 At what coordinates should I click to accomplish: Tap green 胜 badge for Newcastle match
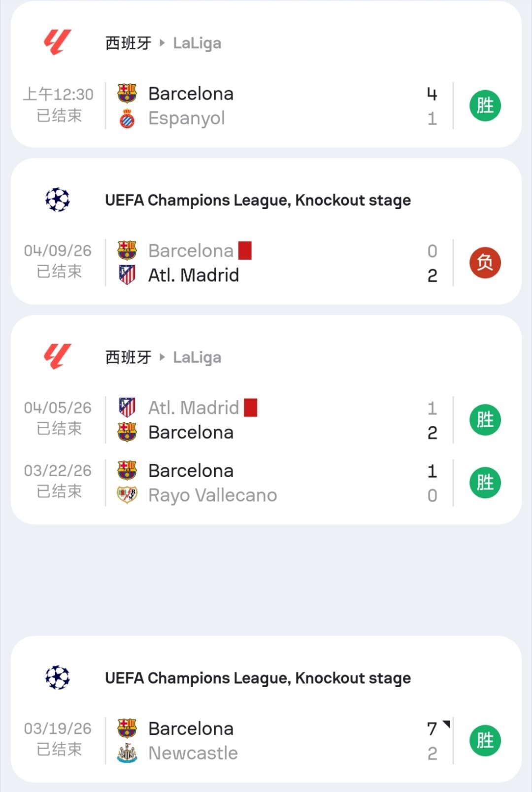click(485, 741)
